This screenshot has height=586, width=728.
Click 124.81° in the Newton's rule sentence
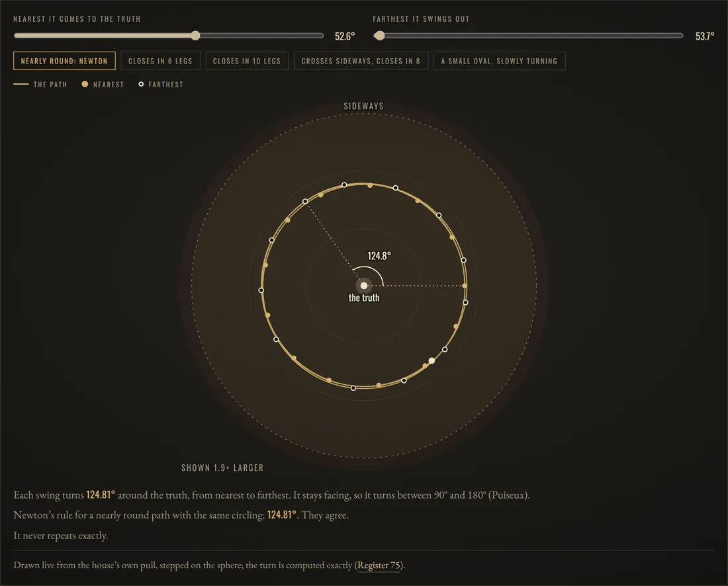[281, 515]
